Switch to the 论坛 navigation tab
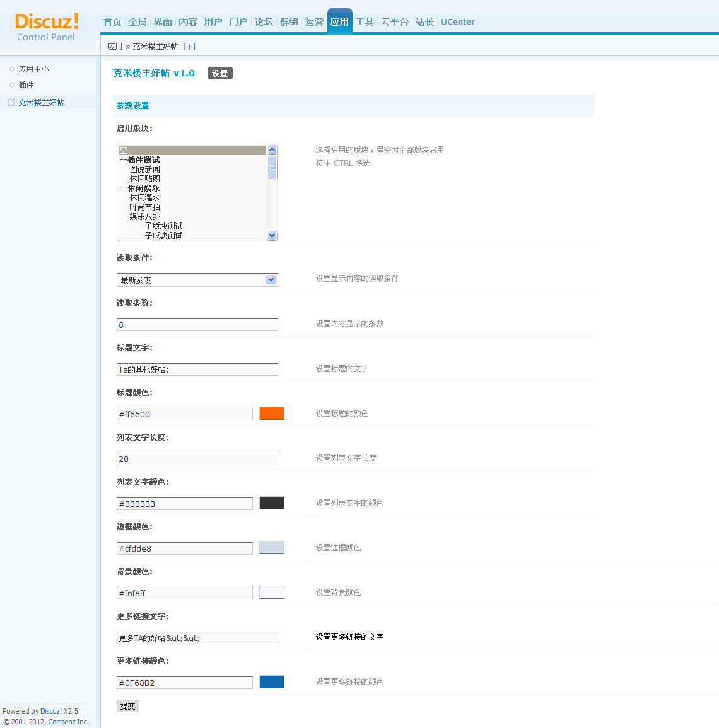Screen dimensions: 719x728 click(264, 22)
